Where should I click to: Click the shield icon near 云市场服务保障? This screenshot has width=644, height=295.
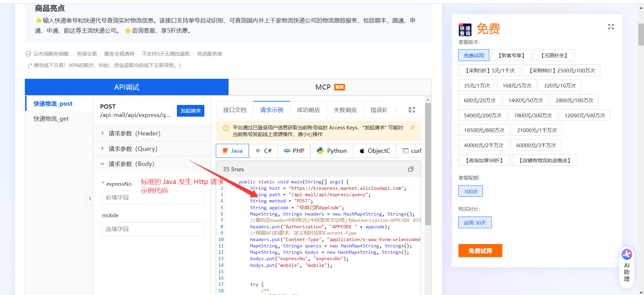point(29,54)
